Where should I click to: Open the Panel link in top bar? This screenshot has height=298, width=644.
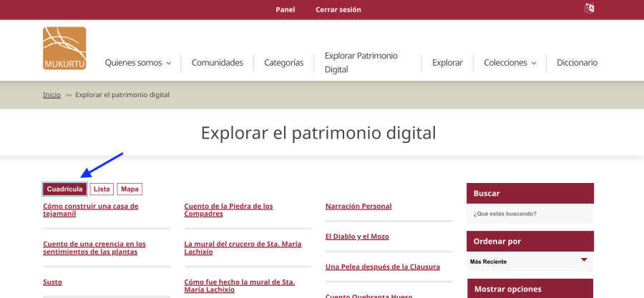coord(285,9)
